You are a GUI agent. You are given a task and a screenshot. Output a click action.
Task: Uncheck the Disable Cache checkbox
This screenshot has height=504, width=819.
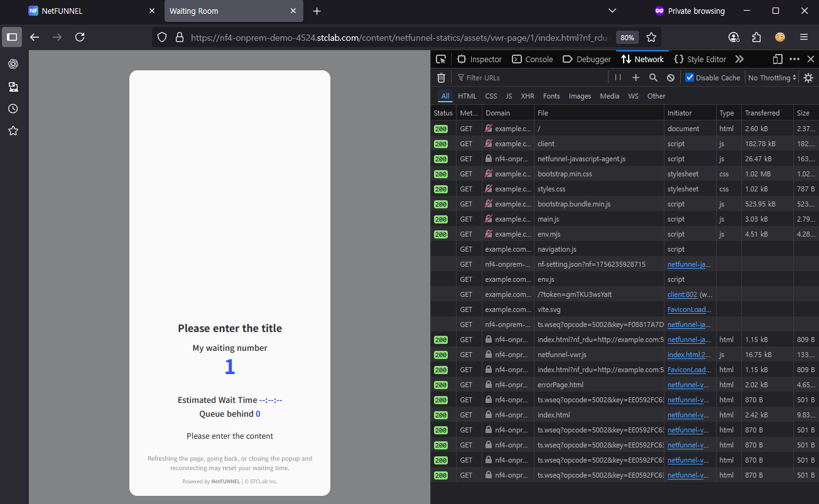(690, 78)
